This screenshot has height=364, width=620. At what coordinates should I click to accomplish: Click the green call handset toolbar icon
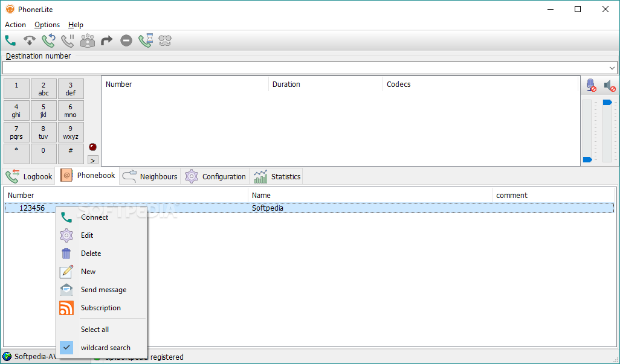(x=10, y=40)
